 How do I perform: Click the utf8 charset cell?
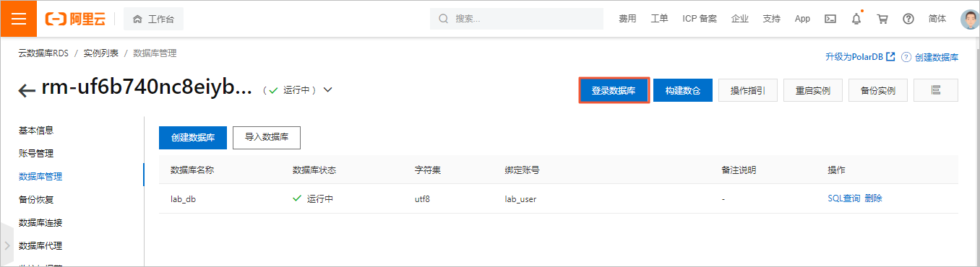click(423, 198)
